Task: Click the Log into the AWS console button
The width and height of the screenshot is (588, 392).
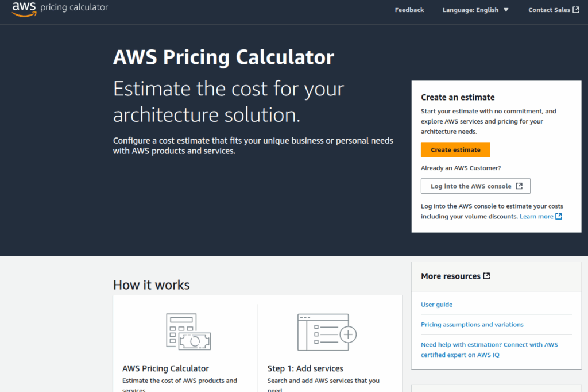Action: tap(475, 186)
